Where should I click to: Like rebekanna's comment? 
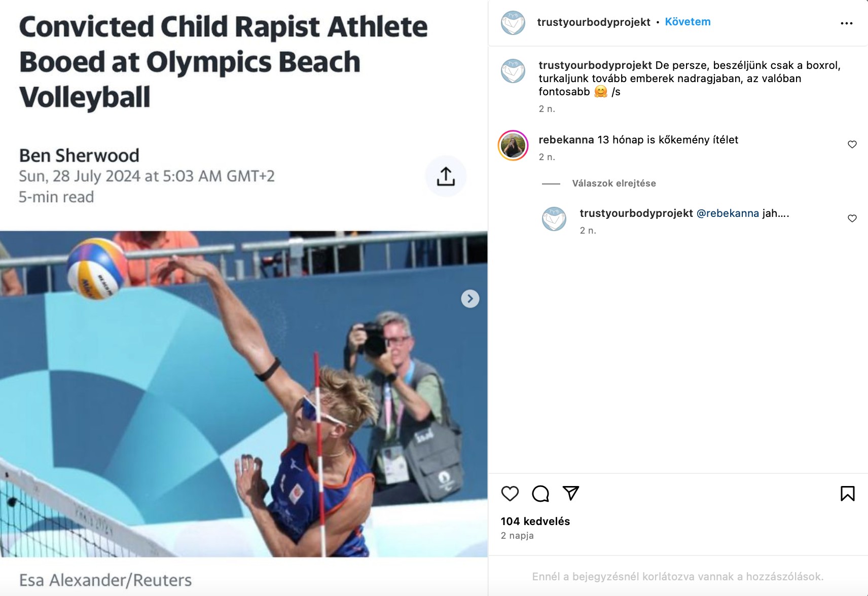[852, 144]
